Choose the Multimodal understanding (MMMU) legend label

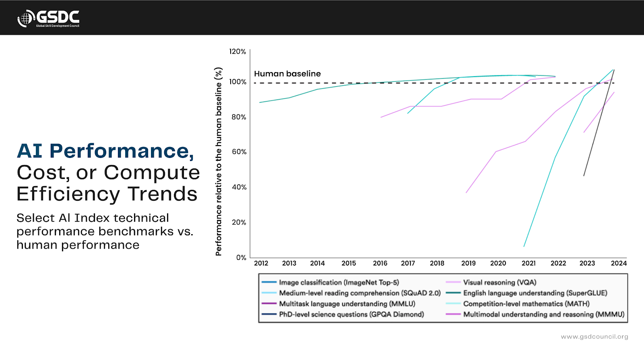[x=543, y=314]
